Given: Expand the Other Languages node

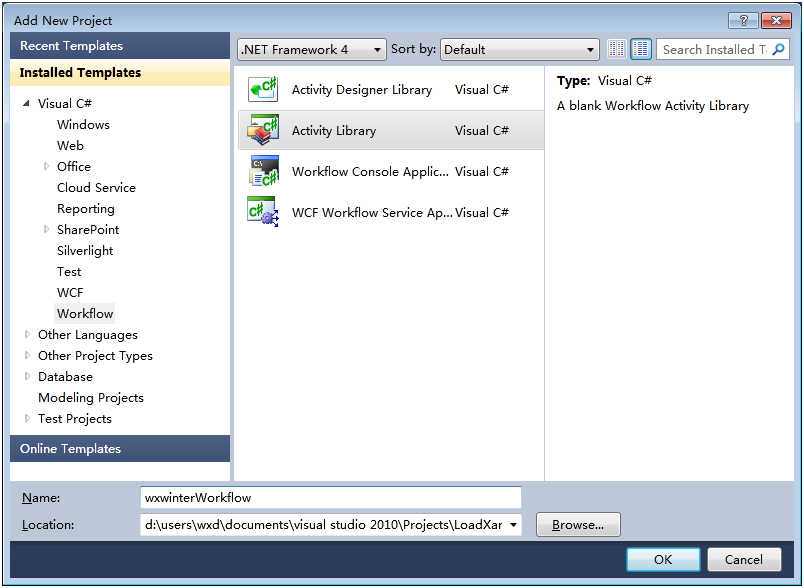Looking at the screenshot, I should point(28,334).
